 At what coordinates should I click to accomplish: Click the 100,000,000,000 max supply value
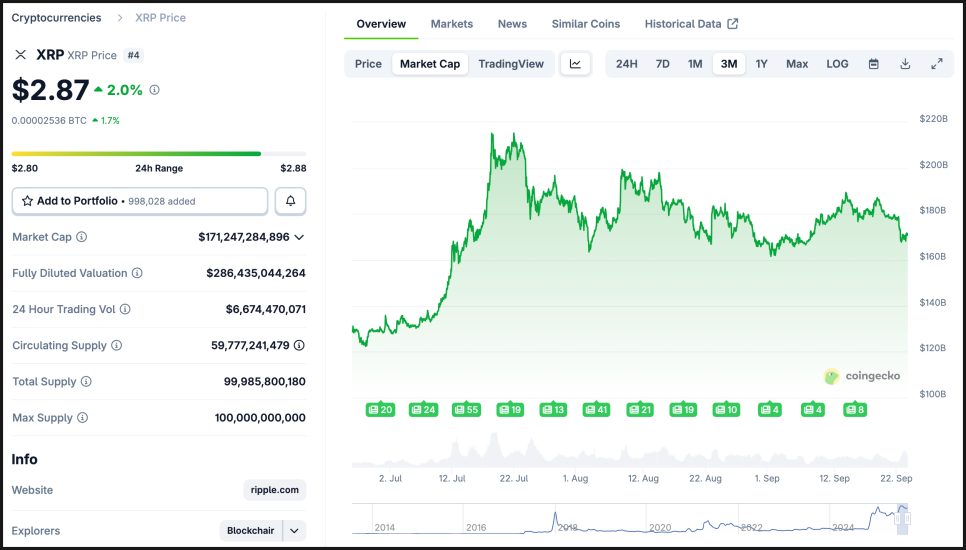260,418
